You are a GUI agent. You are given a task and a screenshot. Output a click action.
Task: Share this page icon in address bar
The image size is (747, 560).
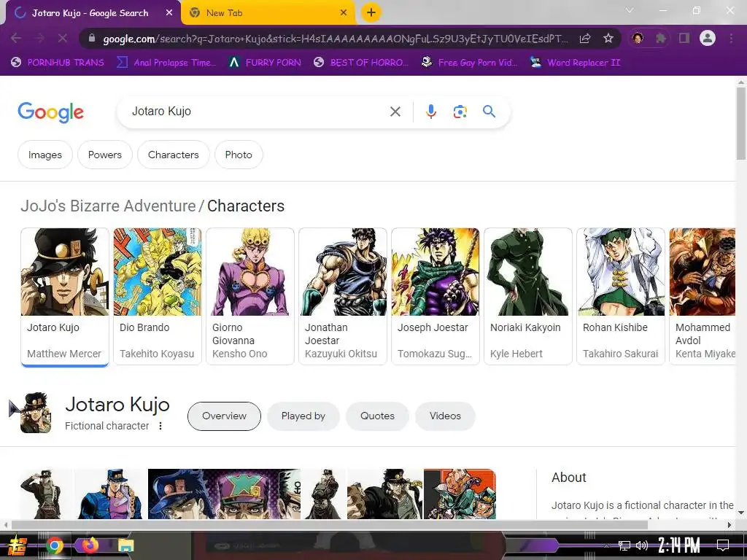[585, 38]
